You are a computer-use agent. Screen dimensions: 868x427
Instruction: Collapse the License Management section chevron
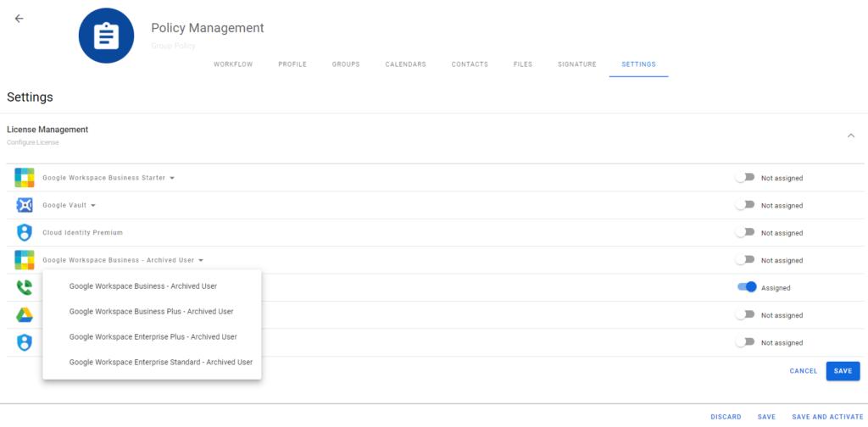851,136
